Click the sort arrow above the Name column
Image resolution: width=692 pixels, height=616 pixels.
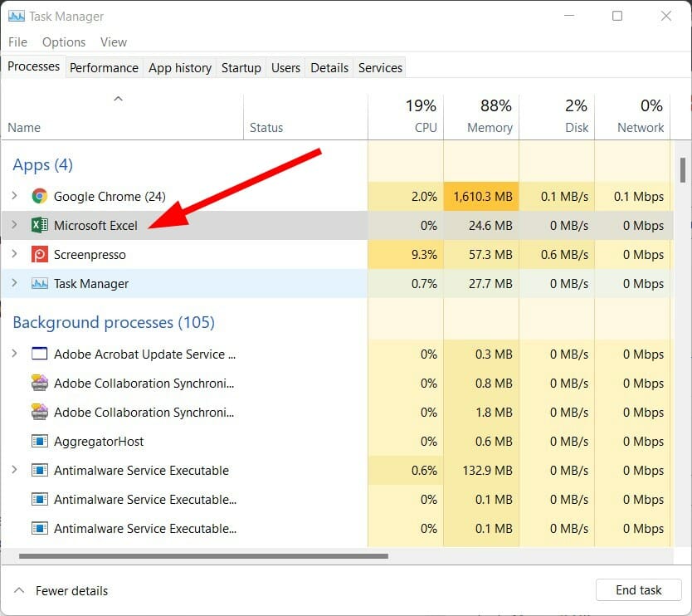coord(118,99)
